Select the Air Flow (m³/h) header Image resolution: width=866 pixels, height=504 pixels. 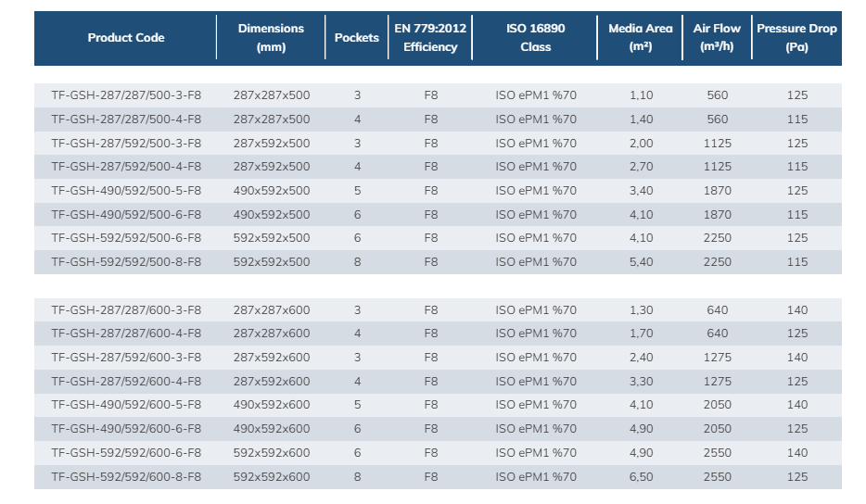coord(717,38)
